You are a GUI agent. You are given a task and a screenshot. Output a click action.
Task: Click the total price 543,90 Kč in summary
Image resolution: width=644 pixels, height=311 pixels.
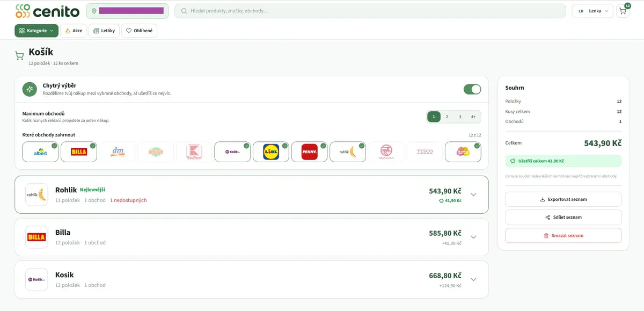(603, 143)
